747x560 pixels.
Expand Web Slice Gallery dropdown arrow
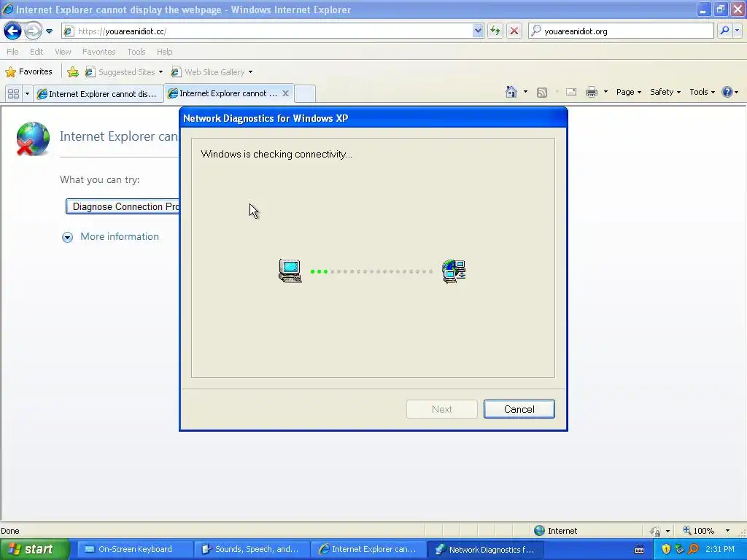(x=251, y=72)
